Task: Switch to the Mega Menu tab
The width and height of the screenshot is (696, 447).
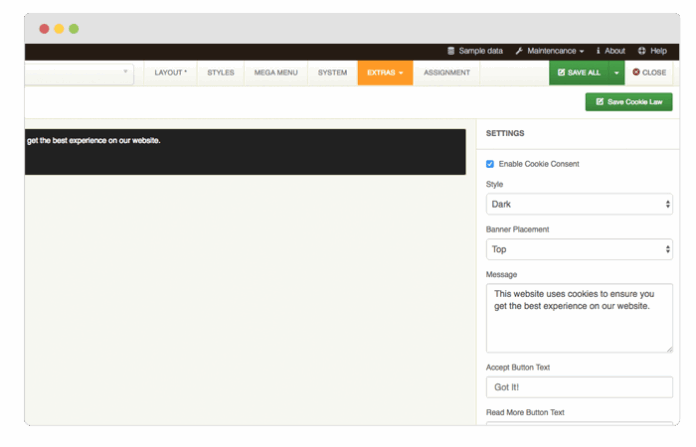Action: point(276,73)
